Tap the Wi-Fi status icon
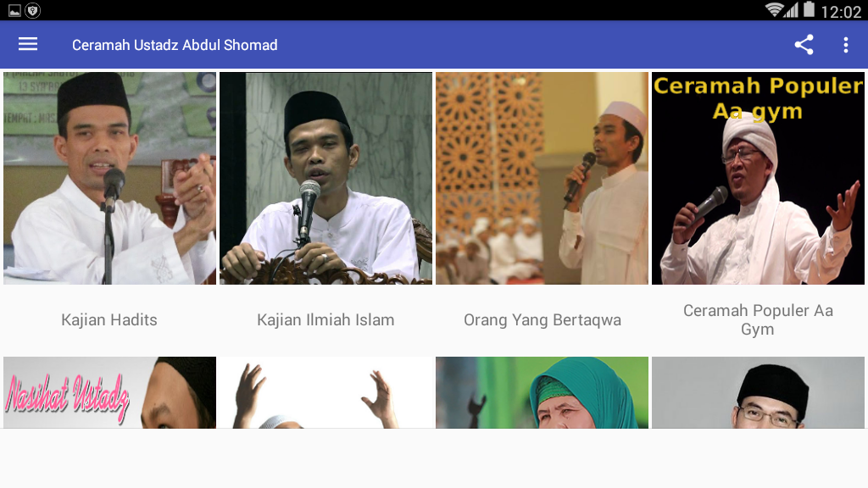This screenshot has width=868, height=488. click(774, 9)
